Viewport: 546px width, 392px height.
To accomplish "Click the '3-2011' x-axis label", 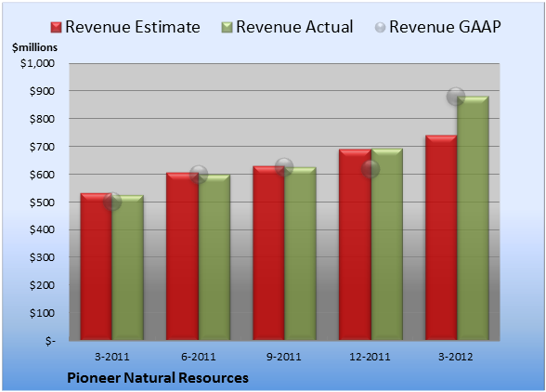I will (112, 357).
